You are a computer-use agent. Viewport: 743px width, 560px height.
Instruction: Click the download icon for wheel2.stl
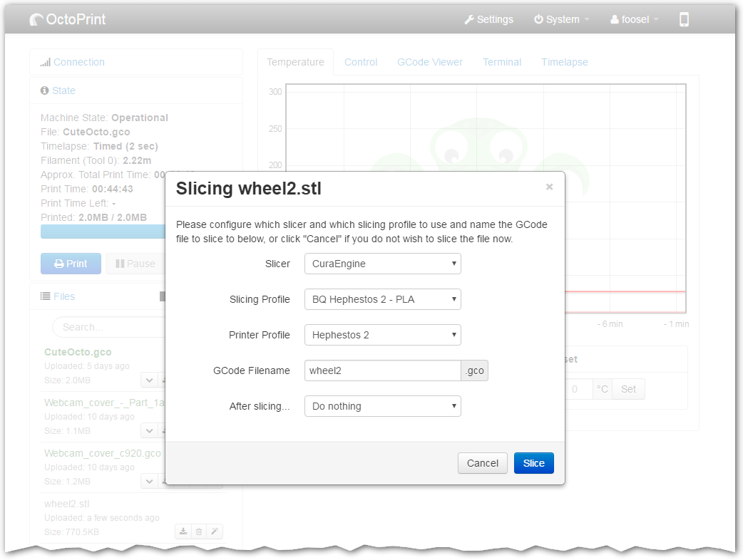coord(183,531)
